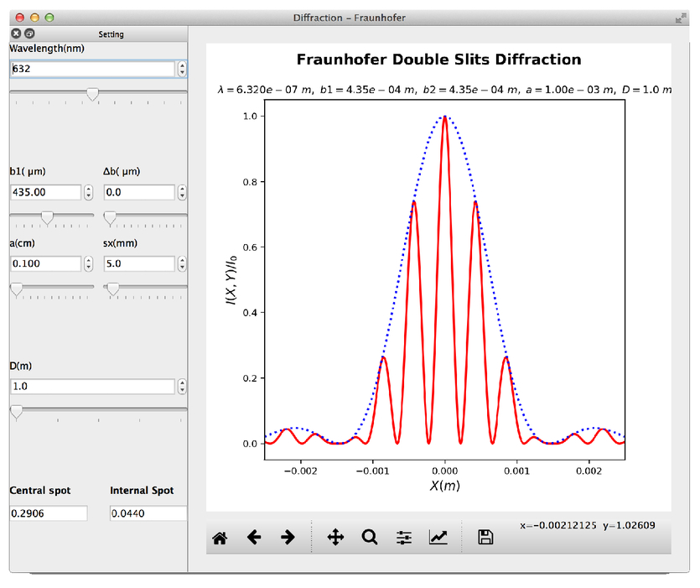Viewport: 700px width, 588px height.
Task: Click the D(m) stepper arrows
Action: [x=182, y=387]
